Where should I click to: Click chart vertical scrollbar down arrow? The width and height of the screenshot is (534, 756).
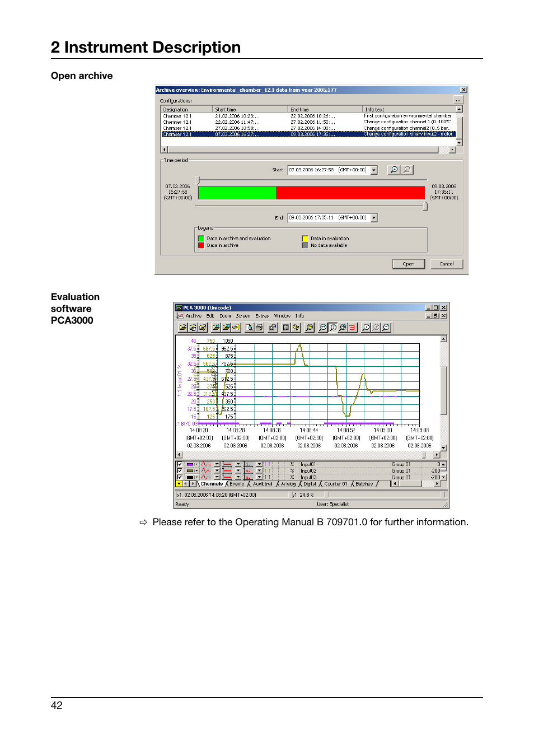pos(444,448)
